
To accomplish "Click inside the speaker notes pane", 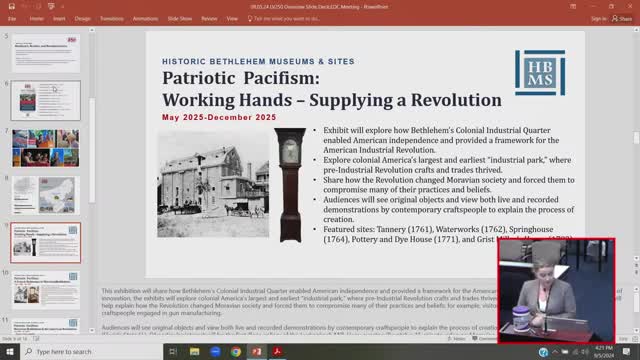I will tap(298, 309).
